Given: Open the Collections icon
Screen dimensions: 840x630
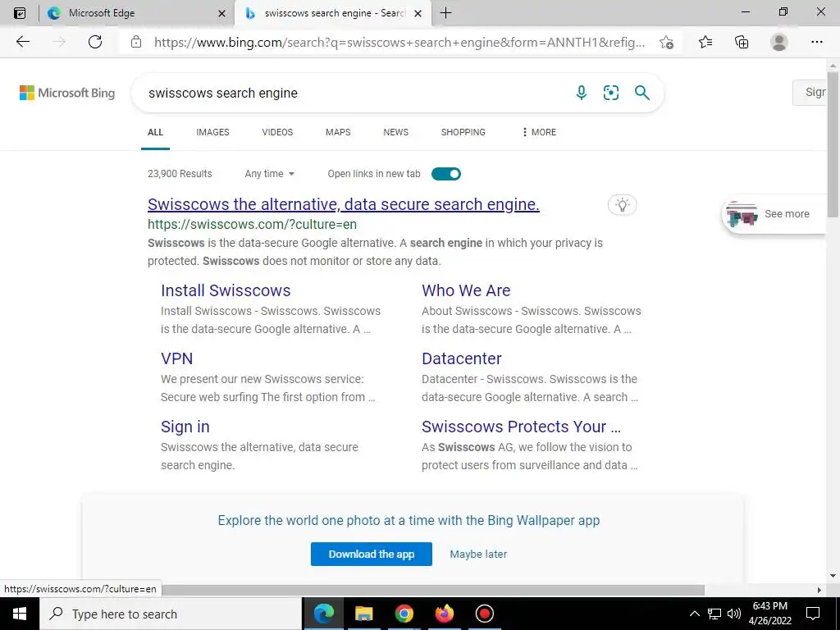Looking at the screenshot, I should pyautogui.click(x=742, y=42).
